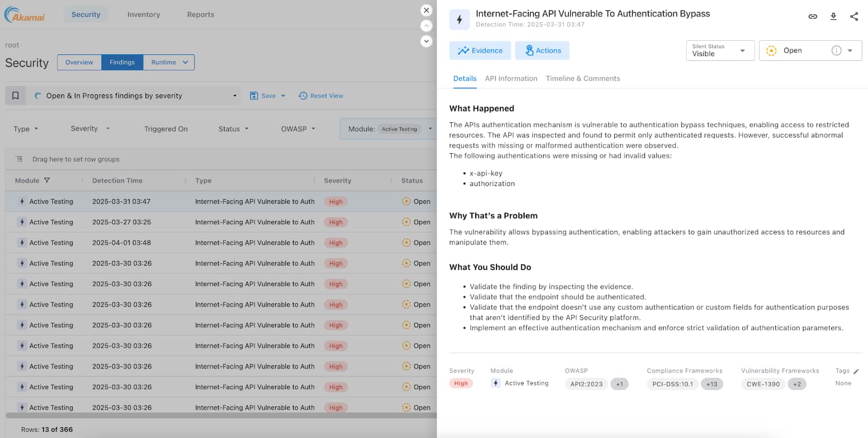Screen dimensions: 868x438
Task: Go to next finding with down arrow
Action: (426, 41)
